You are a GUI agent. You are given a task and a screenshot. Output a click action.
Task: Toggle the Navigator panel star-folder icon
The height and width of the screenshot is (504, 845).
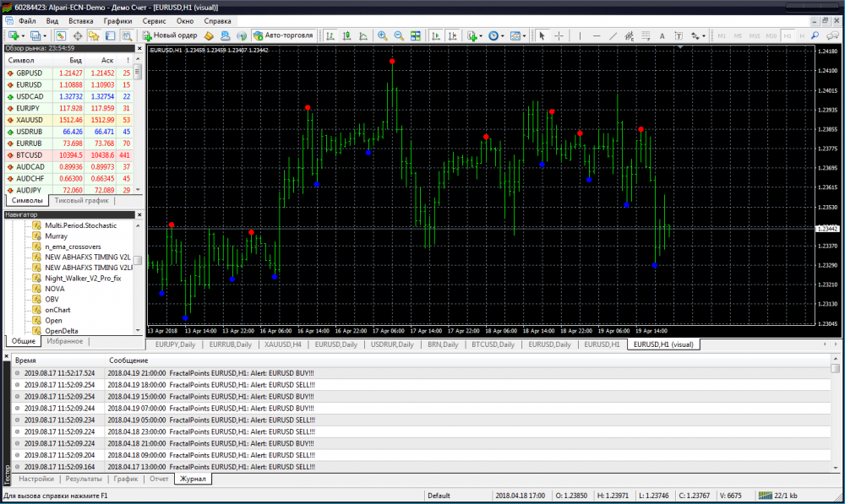[x=94, y=35]
